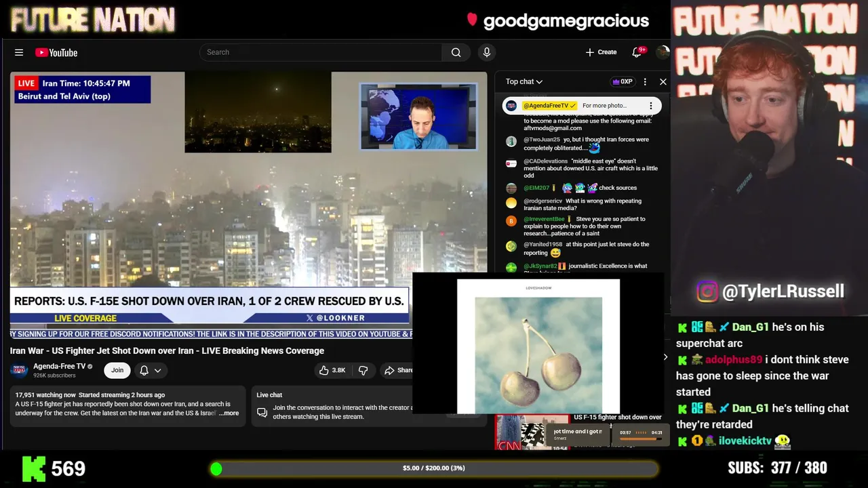Start voice search with microphone icon
868x488 pixels.
(x=486, y=52)
